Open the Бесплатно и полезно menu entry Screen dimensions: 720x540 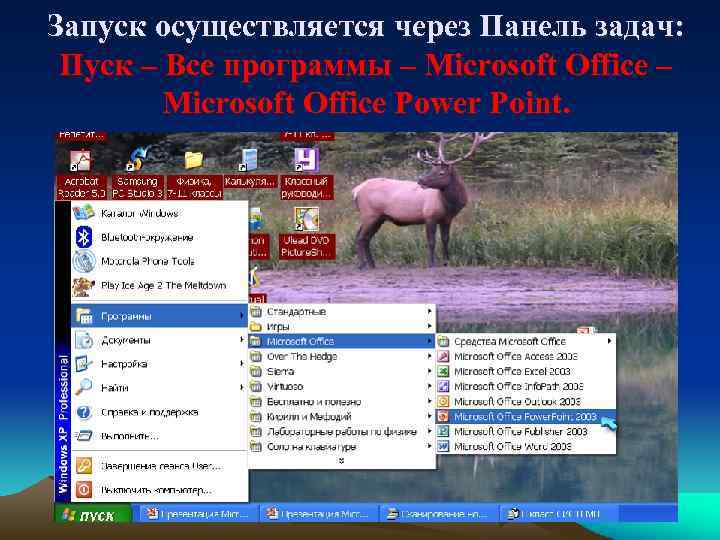342,402
